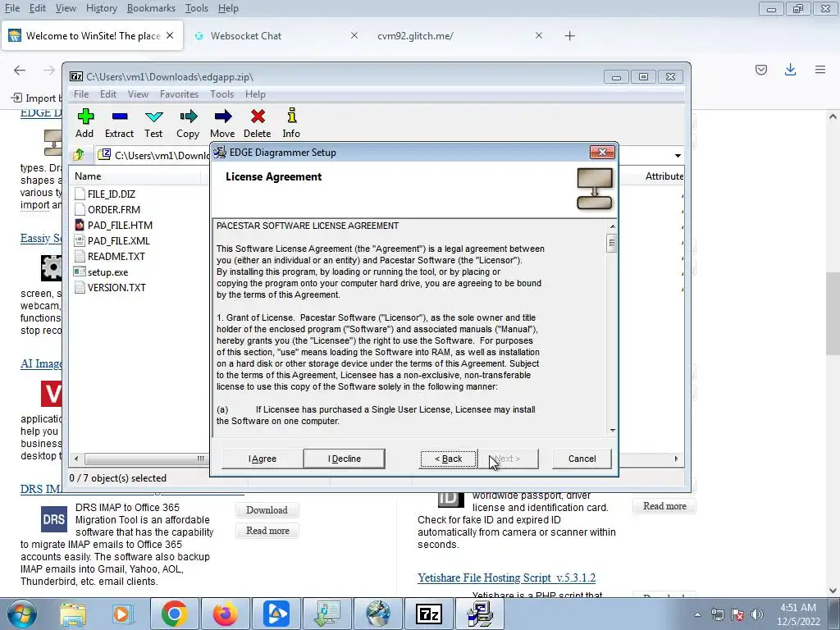Open the Eassiy link on the page

point(41,238)
